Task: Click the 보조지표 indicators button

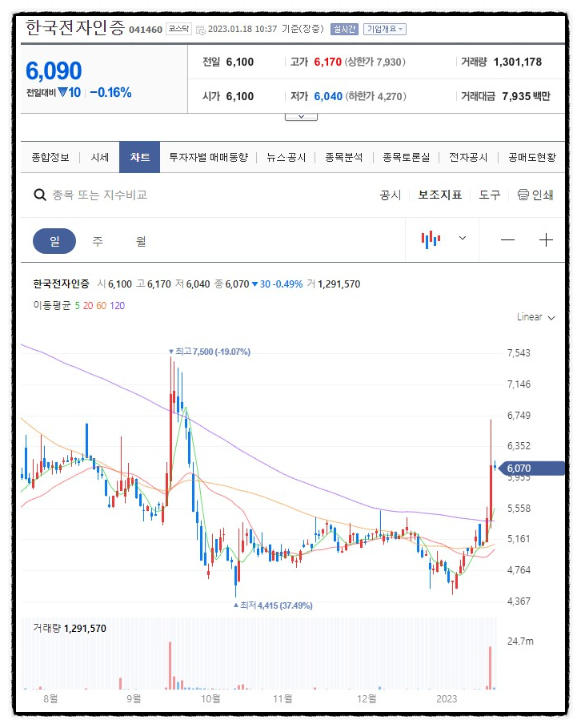Action: click(x=440, y=195)
